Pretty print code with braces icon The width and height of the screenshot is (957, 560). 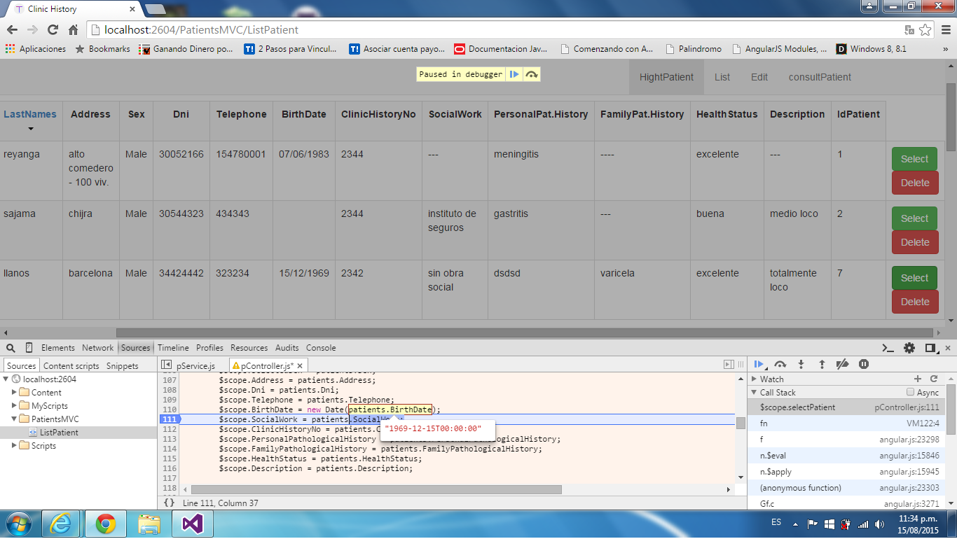[169, 503]
